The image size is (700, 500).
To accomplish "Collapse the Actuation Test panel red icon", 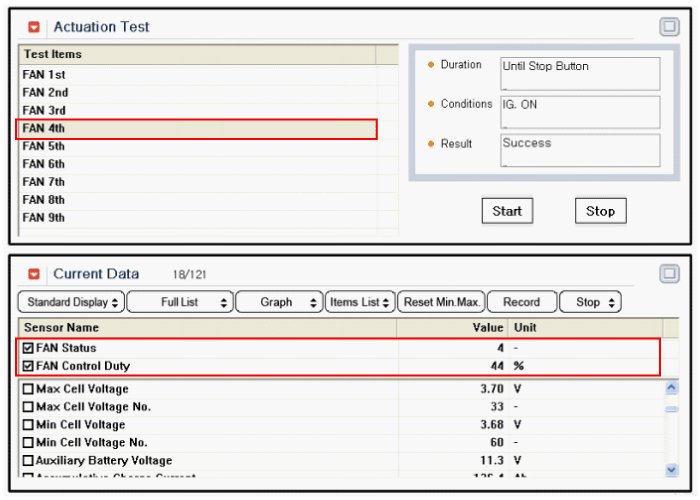I will [x=34, y=27].
